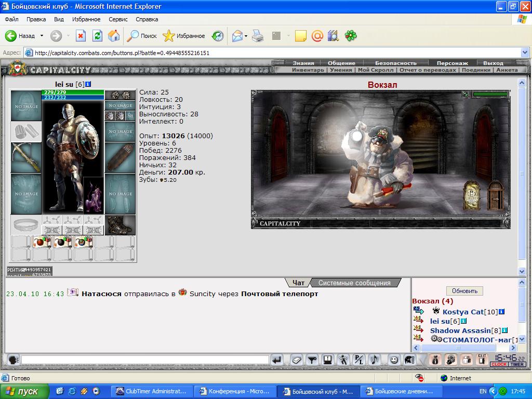Open the Mail button dropdown arrow
This screenshot has width=532, height=399.
coord(246,36)
